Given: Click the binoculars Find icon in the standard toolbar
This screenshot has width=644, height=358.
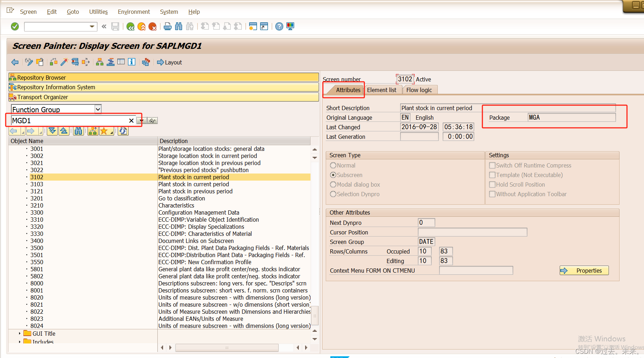Looking at the screenshot, I should pos(179,27).
